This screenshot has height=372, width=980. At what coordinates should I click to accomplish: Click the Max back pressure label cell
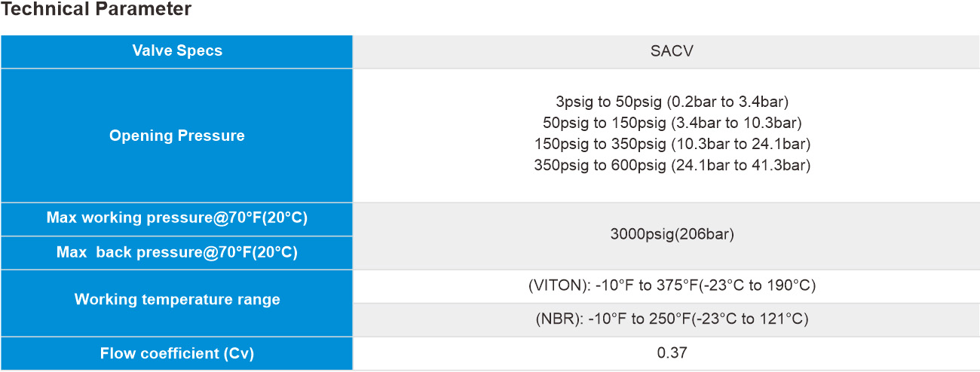(176, 252)
